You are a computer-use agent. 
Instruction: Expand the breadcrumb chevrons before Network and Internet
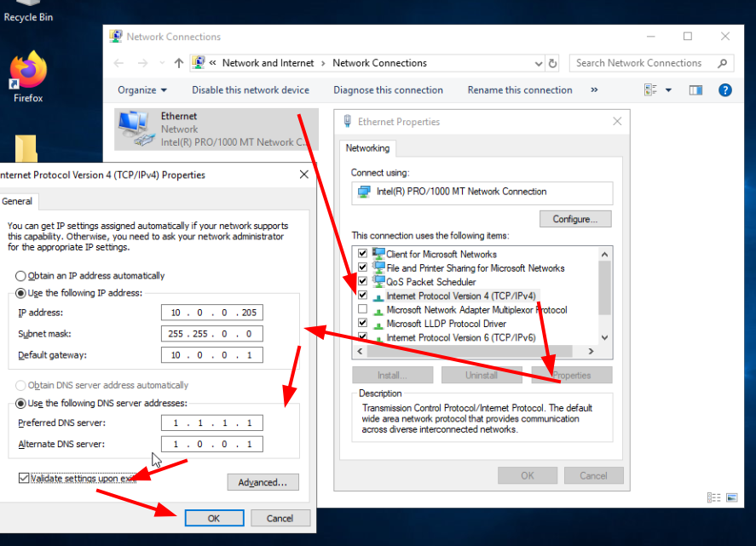point(212,63)
